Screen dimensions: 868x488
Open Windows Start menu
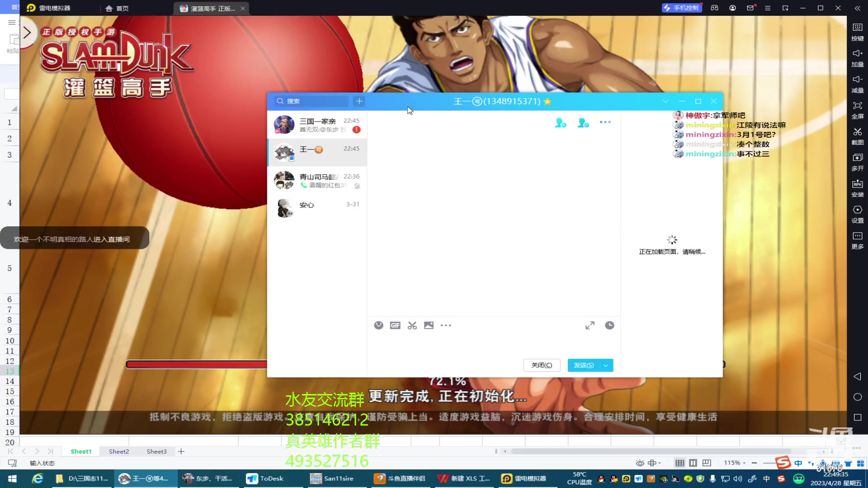pyautogui.click(x=12, y=479)
